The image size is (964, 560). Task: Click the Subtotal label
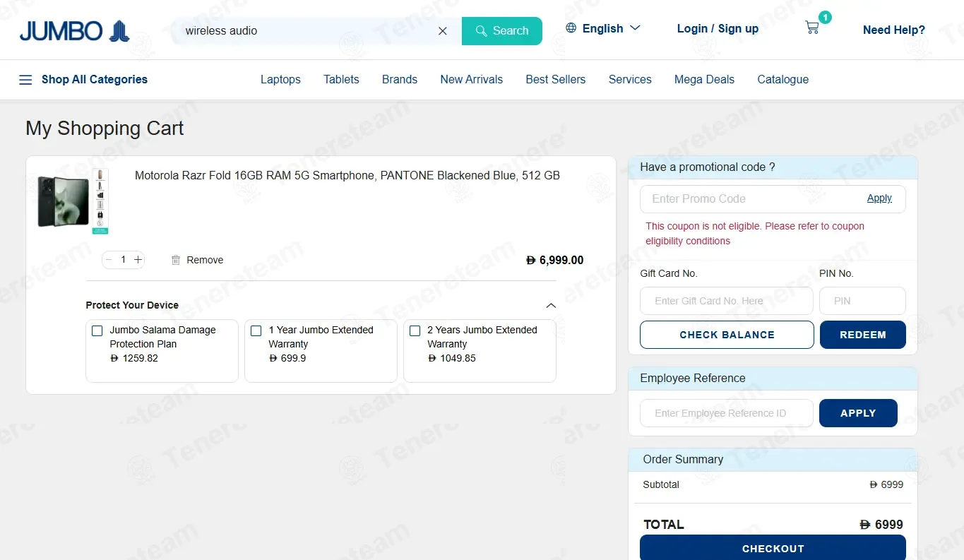coord(661,484)
